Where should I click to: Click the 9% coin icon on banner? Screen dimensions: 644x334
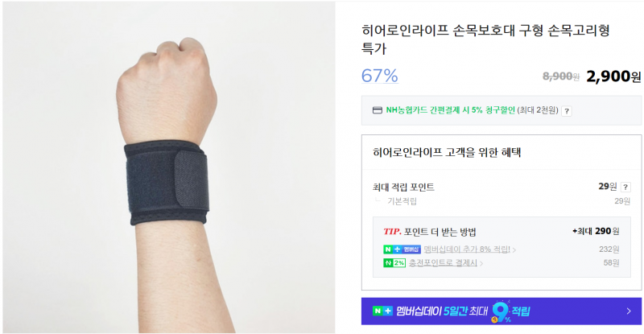coord(501,312)
